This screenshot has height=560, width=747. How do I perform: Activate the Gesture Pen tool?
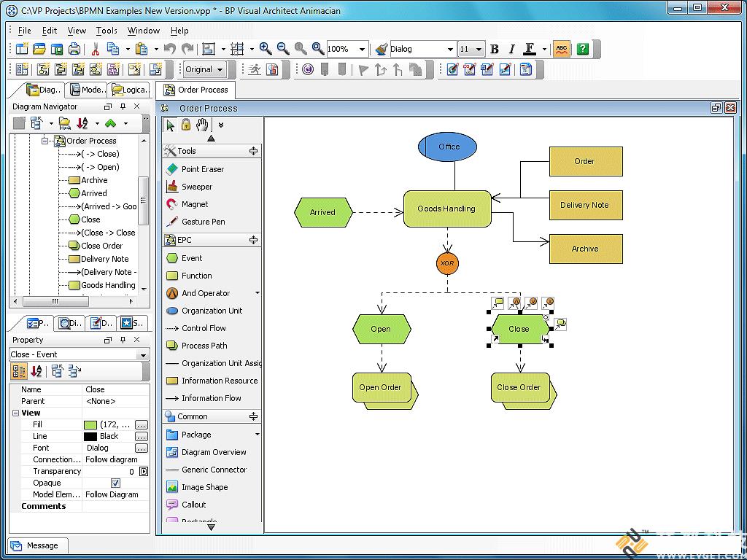click(195, 222)
